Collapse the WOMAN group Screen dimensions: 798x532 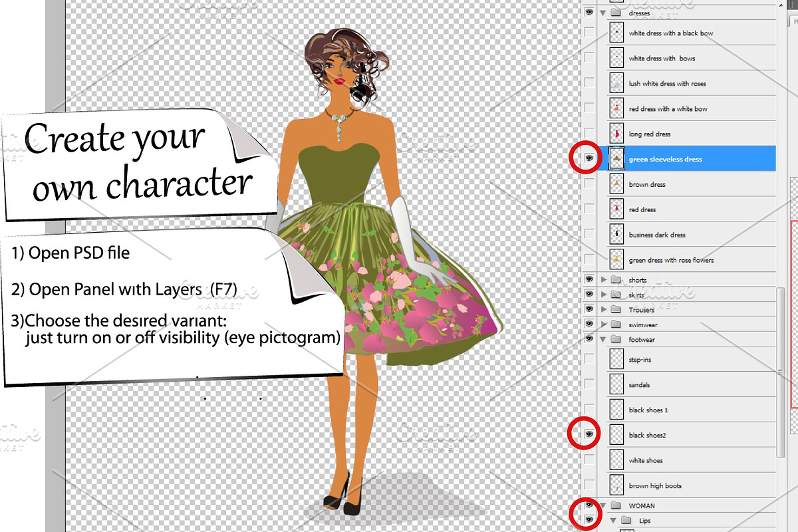coord(604,505)
